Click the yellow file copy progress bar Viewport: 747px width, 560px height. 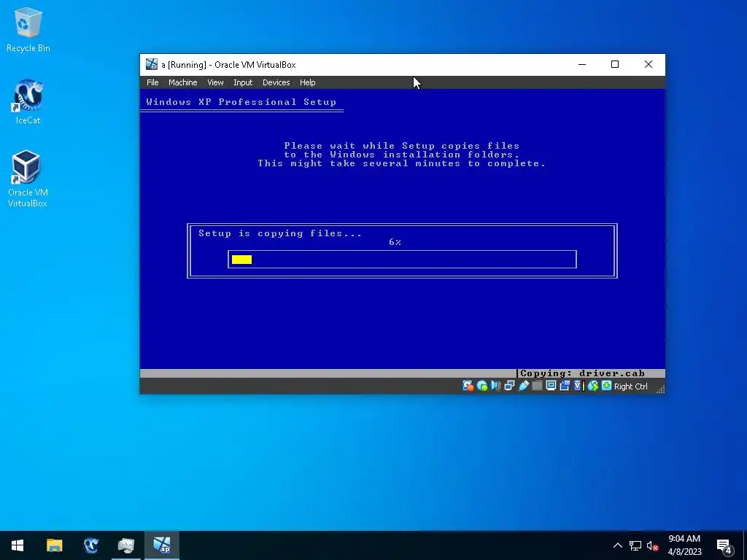click(x=241, y=260)
